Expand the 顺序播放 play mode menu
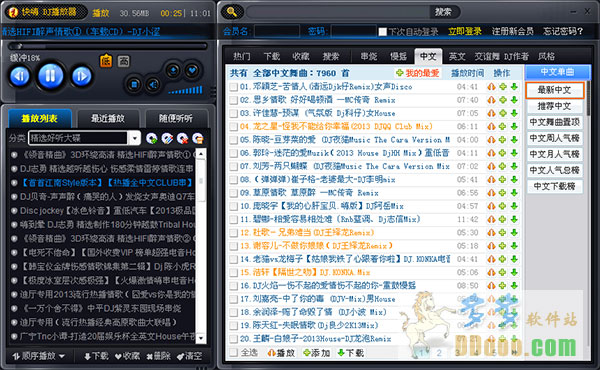 point(38,356)
